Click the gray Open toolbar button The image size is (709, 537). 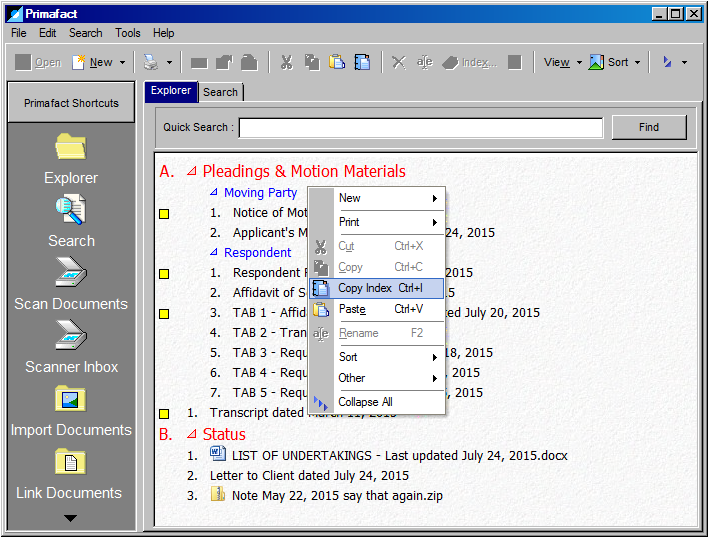point(38,62)
